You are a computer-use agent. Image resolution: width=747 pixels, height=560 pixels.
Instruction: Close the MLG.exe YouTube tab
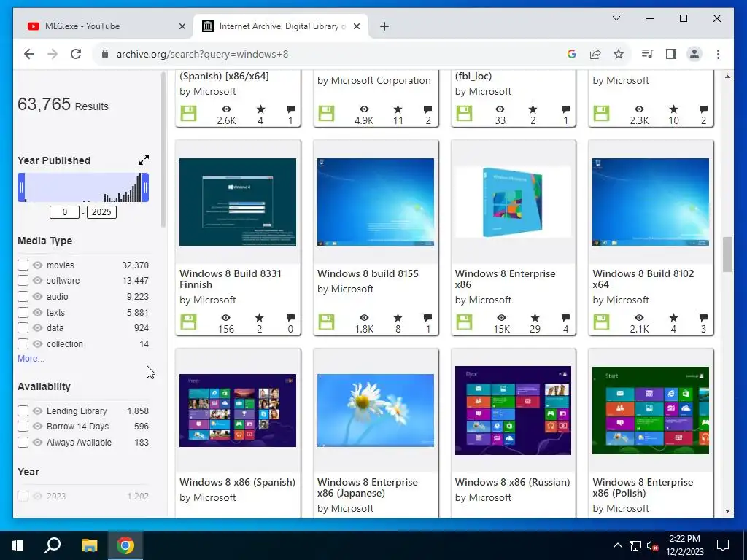coord(182,26)
